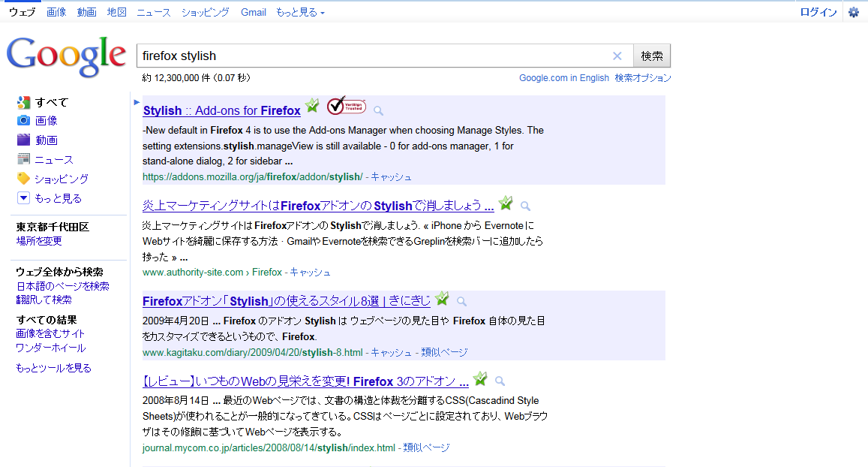The width and height of the screenshot is (868, 467).
Task: Open 類似ページ link for journal.mycom.co.jp result
Action: click(426, 447)
